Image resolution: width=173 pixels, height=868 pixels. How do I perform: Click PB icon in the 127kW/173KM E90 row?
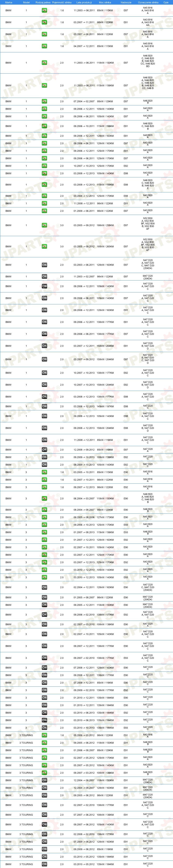pos(44,517)
